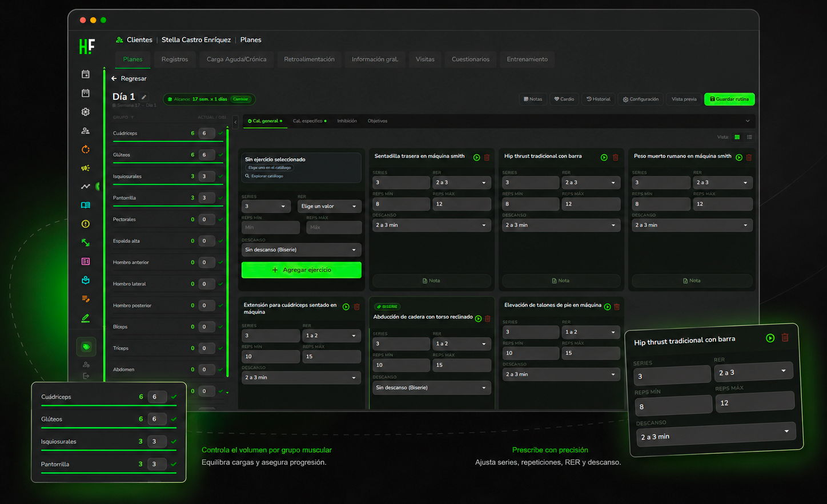This screenshot has height=504, width=827.
Task: Play video for Abducción de cadera exercise
Action: pos(479,318)
